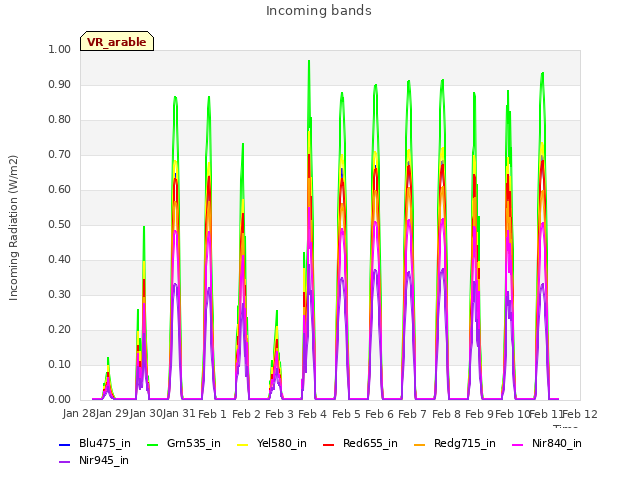Click the green Grn535_in legend swatch
Image resolution: width=640 pixels, height=480 pixels.
(x=152, y=444)
